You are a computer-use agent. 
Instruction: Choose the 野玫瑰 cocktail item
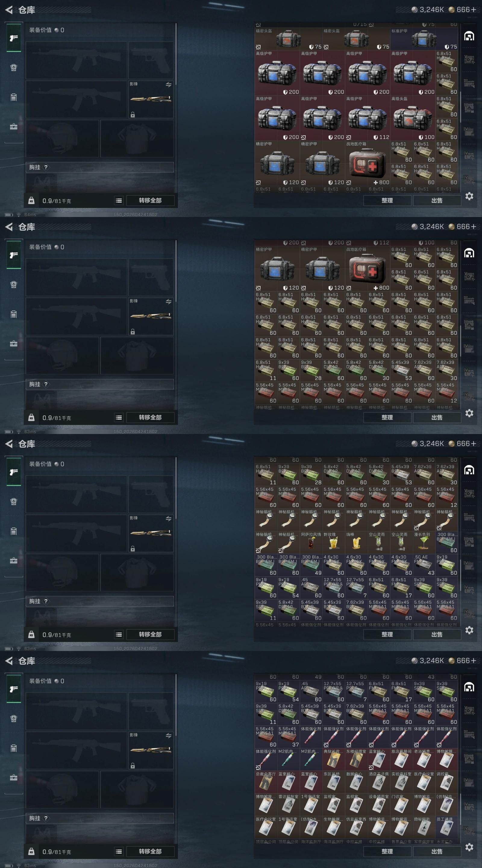coord(333,543)
